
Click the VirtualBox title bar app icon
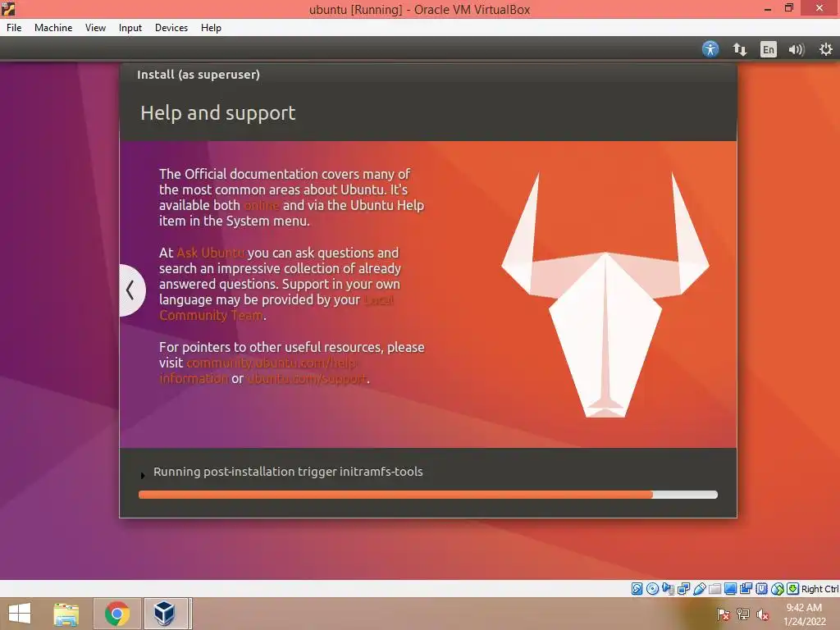pos(8,8)
